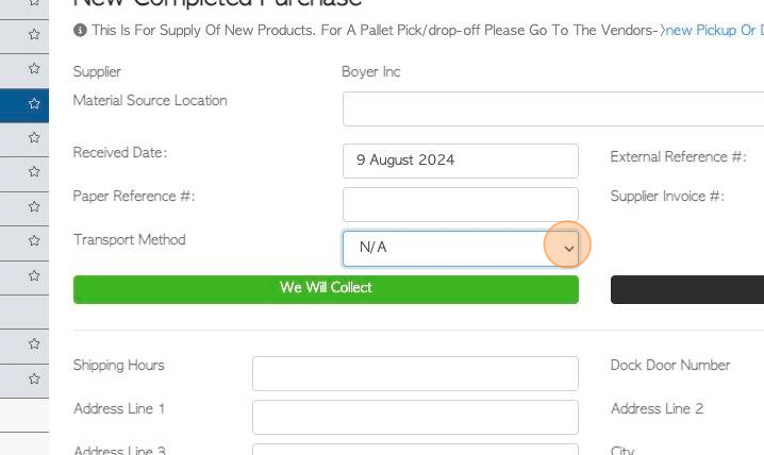Follow the new Pickup Or Drop-off link
The height and width of the screenshot is (455, 764).
pos(714,30)
